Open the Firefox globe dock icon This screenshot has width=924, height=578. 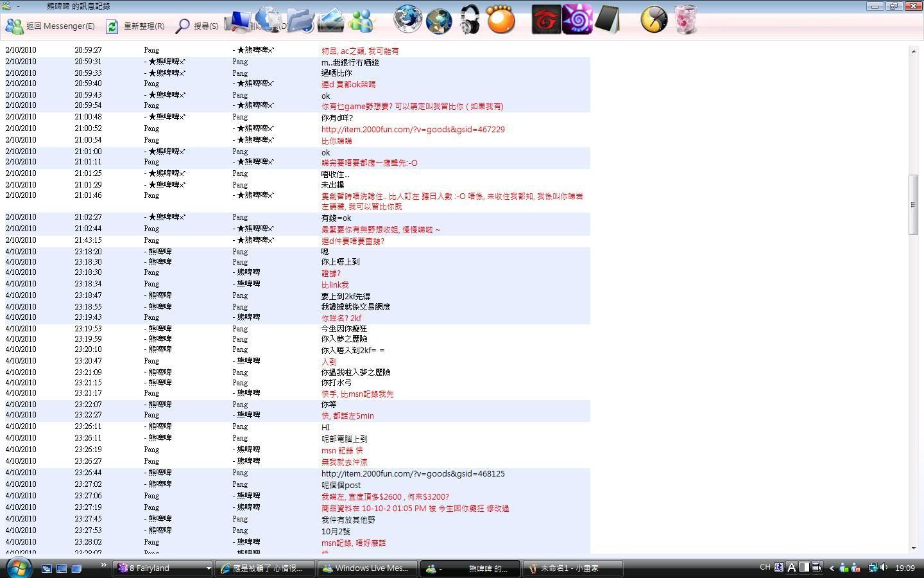pos(407,19)
